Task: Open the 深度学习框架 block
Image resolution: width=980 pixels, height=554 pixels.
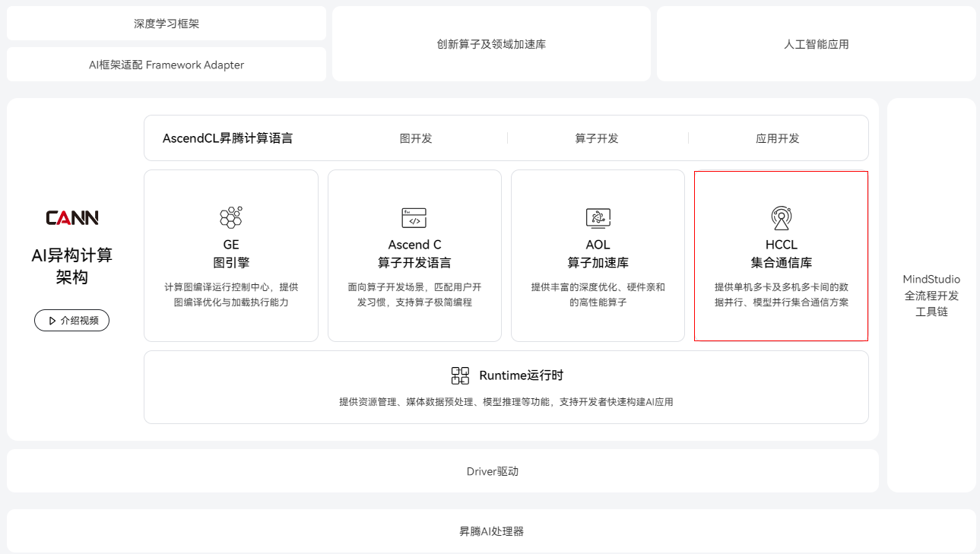Action: (167, 24)
